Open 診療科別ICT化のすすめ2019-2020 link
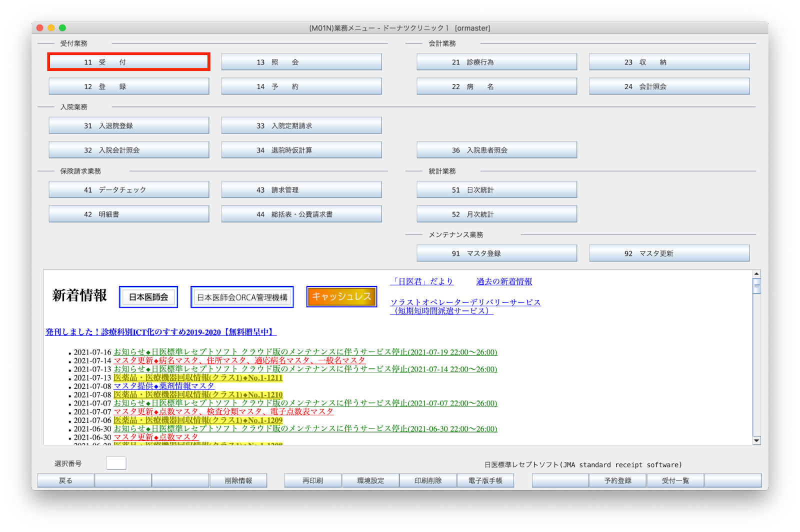800x532 pixels. point(161,332)
